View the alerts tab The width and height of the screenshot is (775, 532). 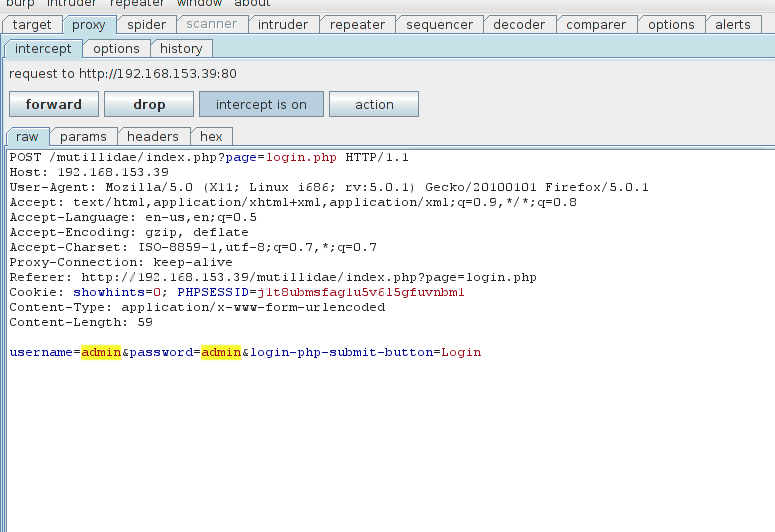(732, 25)
